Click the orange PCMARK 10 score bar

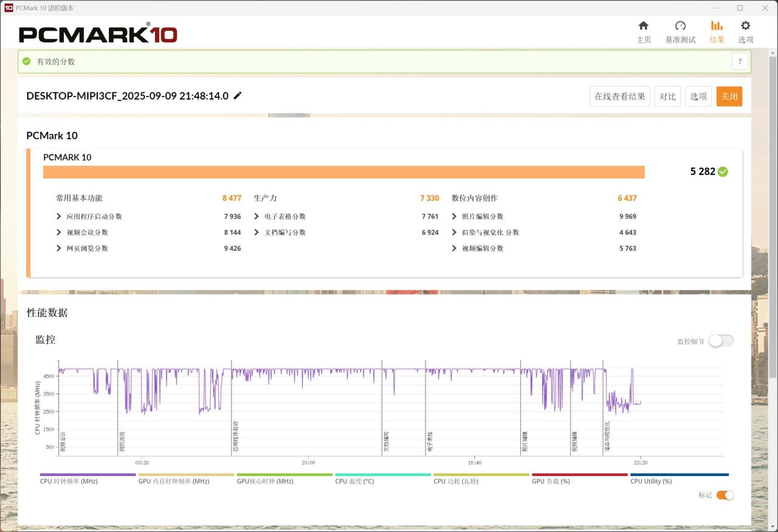[x=344, y=172]
